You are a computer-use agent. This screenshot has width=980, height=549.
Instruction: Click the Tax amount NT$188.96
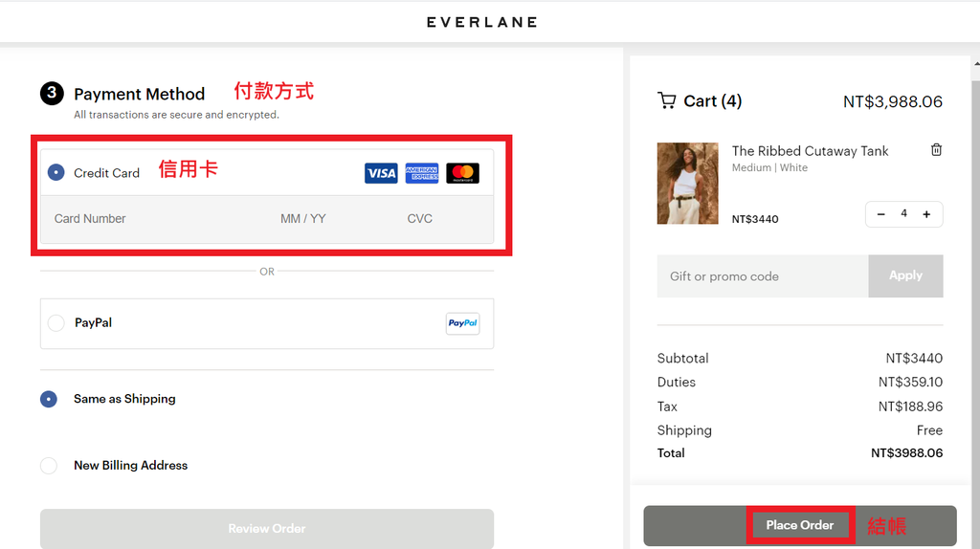click(911, 406)
